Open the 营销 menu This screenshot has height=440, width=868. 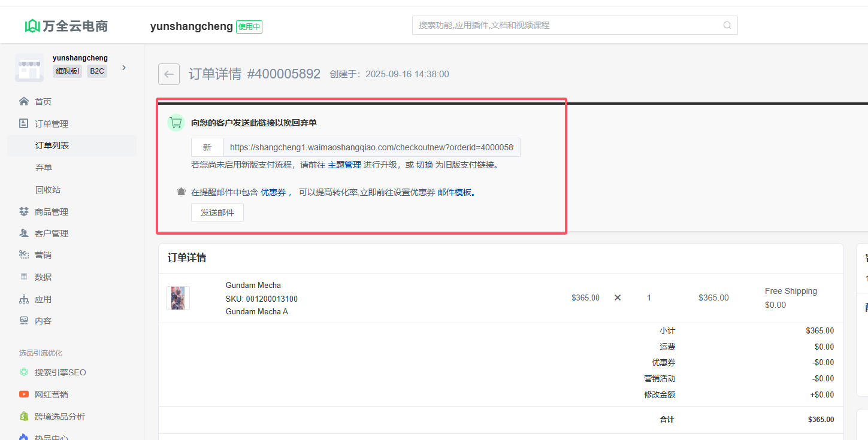point(43,255)
